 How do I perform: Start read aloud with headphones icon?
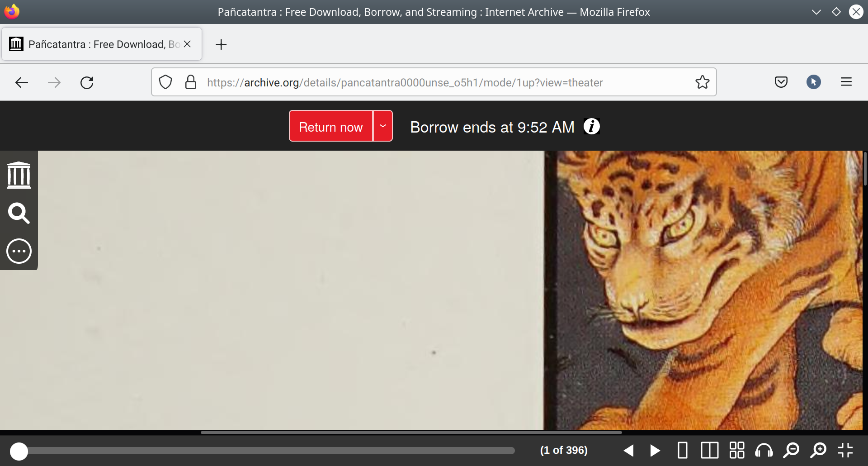point(764,451)
